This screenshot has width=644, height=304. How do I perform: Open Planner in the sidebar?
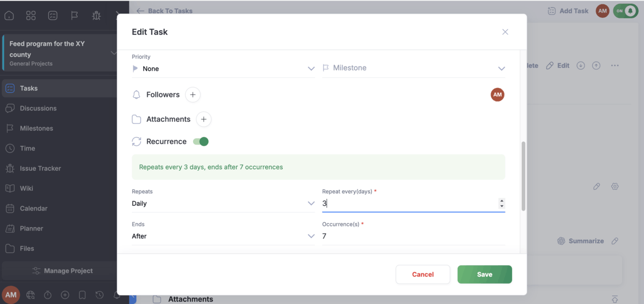pyautogui.click(x=59, y=228)
